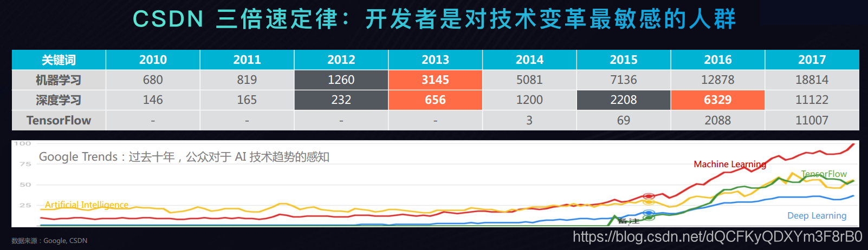Click the 2011 column header

tap(247, 60)
